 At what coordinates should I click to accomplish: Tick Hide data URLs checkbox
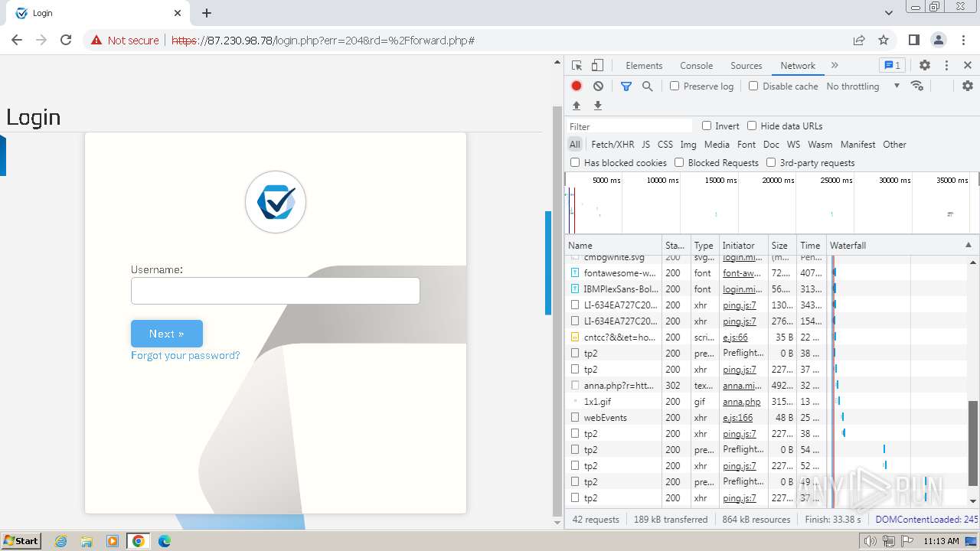[x=752, y=126]
